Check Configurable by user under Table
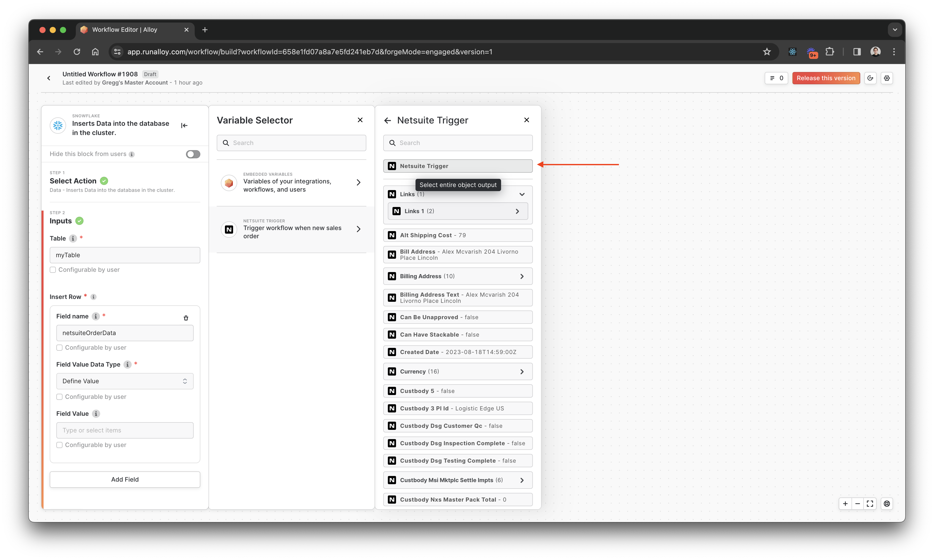 click(x=53, y=270)
